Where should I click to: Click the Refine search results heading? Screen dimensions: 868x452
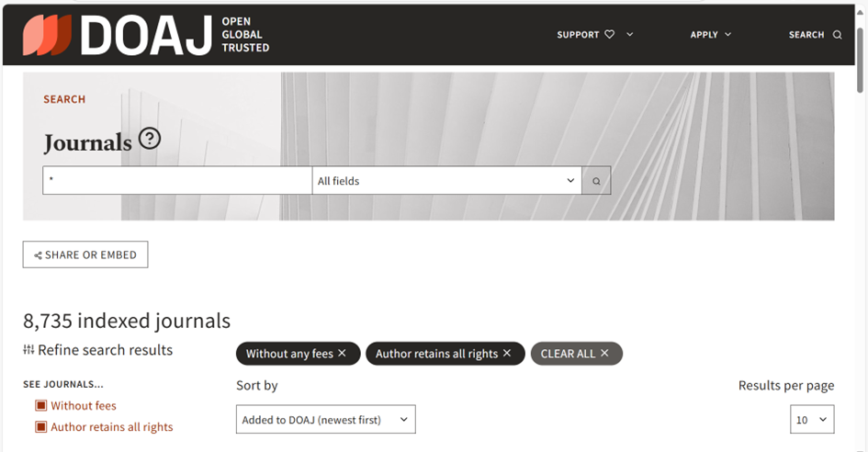(x=106, y=350)
